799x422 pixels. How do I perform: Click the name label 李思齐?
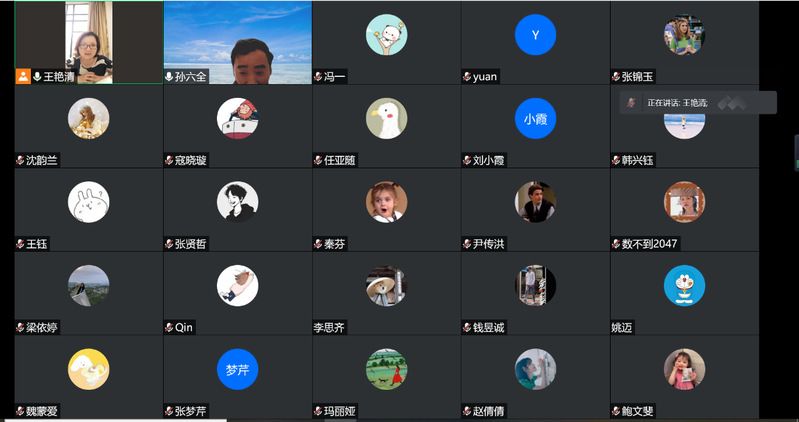329,328
